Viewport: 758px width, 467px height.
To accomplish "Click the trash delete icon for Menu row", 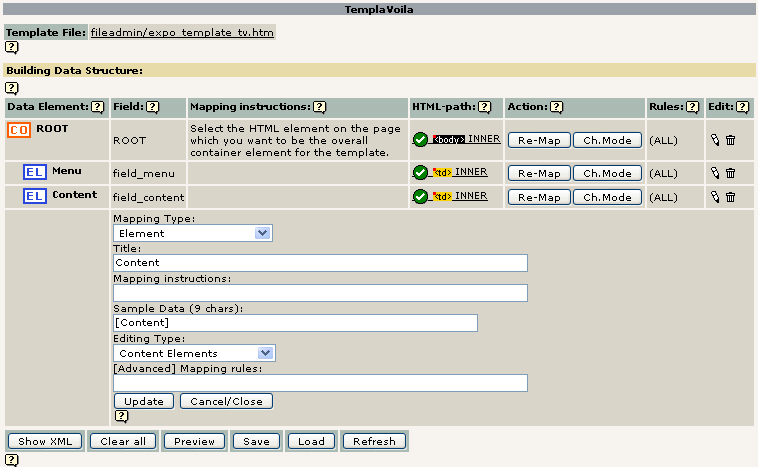I will (730, 173).
